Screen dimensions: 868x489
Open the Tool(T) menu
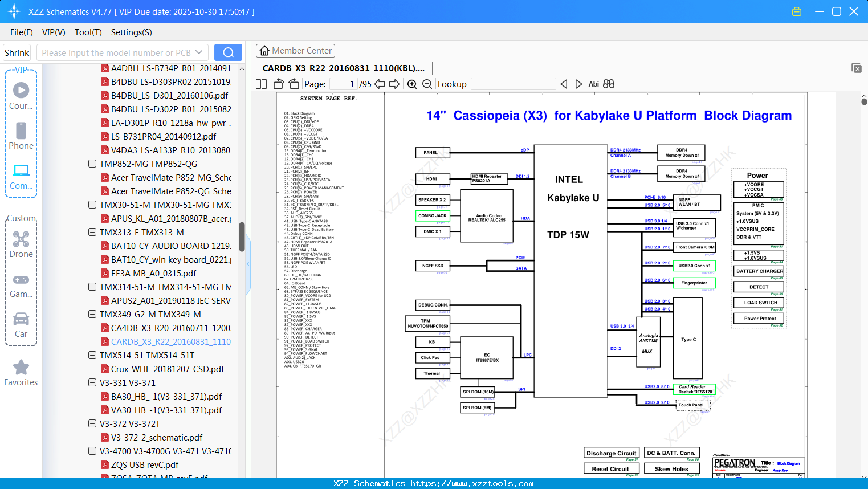(x=88, y=32)
